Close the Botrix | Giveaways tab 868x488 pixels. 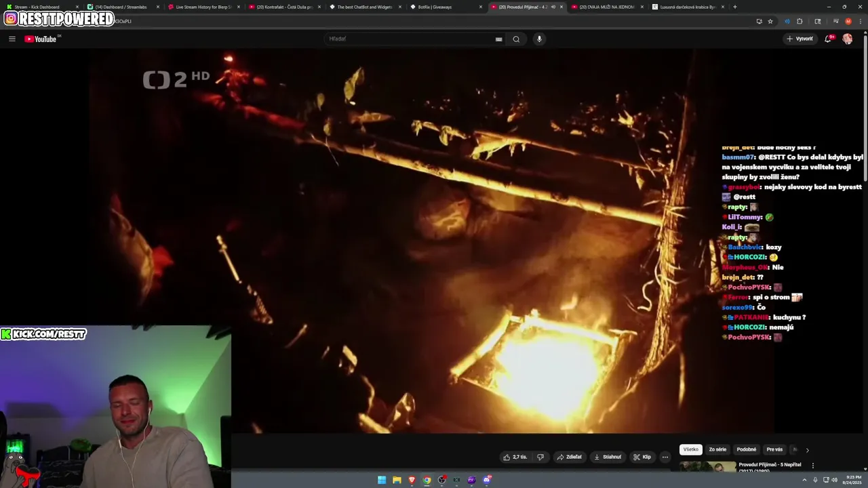pyautogui.click(x=481, y=7)
